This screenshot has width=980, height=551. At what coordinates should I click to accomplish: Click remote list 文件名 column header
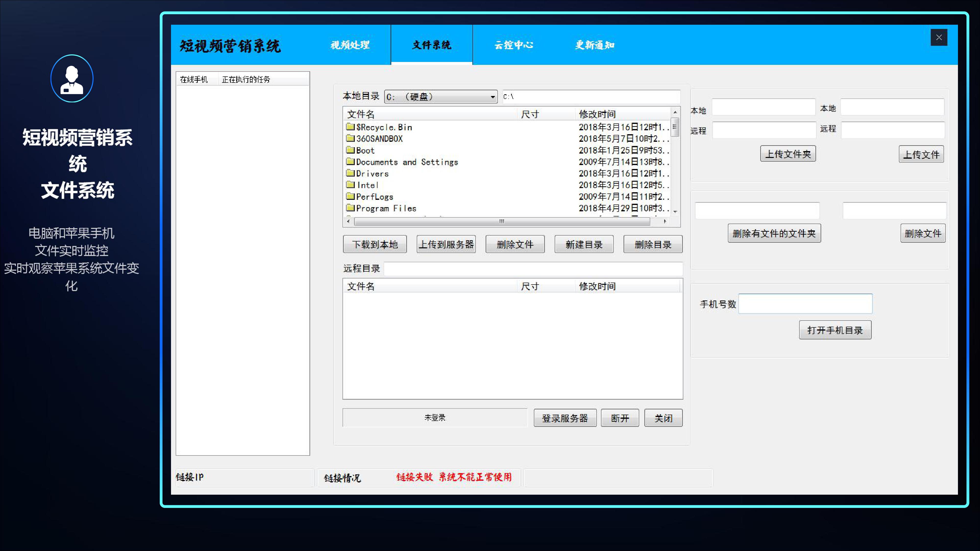tap(430, 286)
